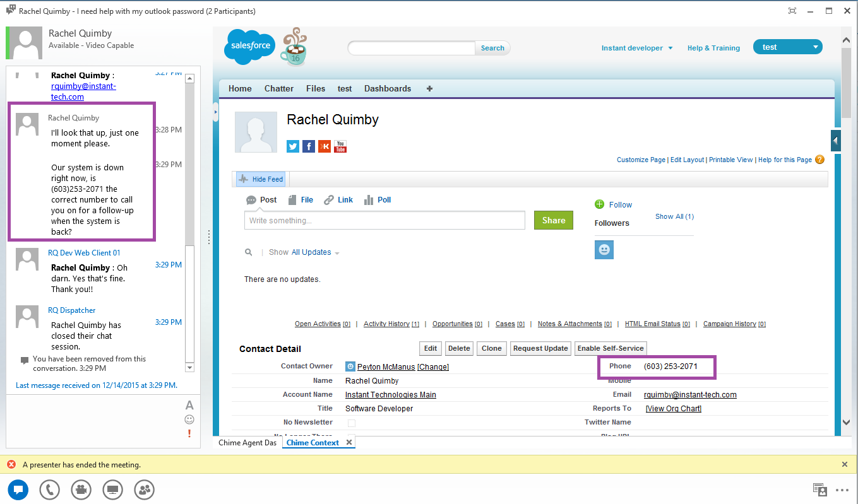Open the Twitter social icon for the contact
Screen dimensions: 858x504
click(293, 146)
